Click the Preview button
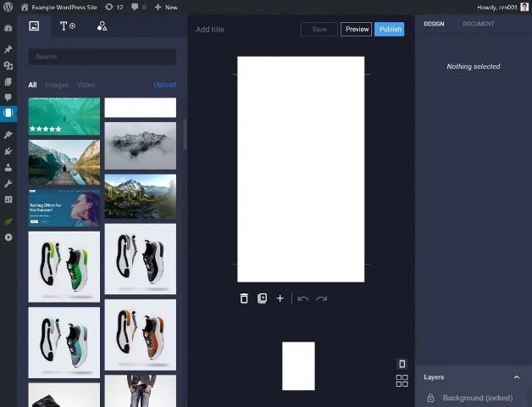 357,29
